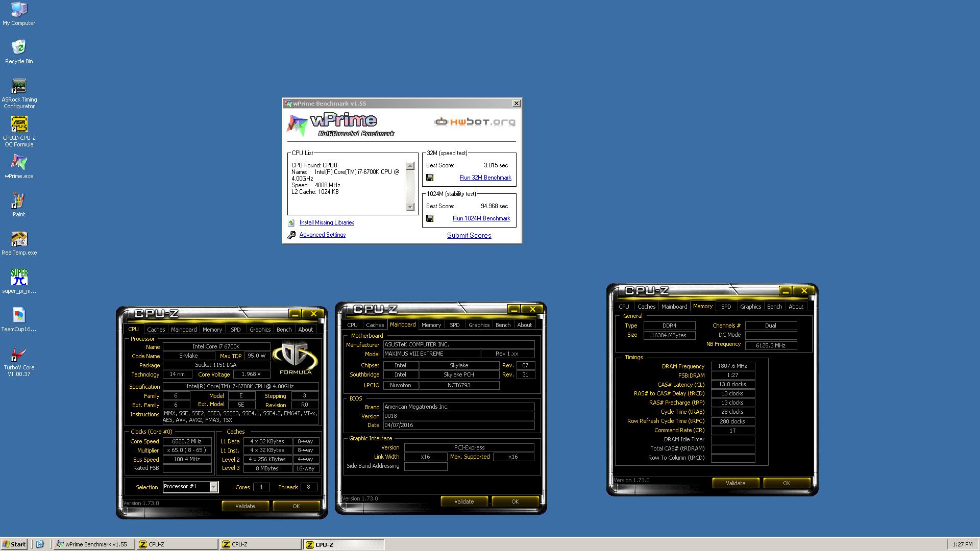This screenshot has height=551, width=980.
Task: Click the first CPU-Z taskbar button
Action: pyautogui.click(x=177, y=544)
